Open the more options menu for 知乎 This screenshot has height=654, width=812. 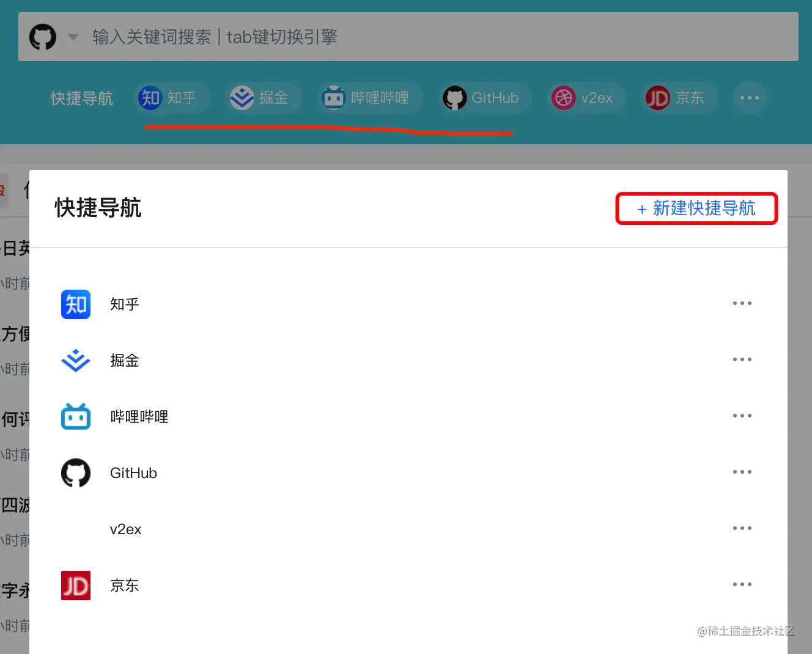[x=742, y=303]
